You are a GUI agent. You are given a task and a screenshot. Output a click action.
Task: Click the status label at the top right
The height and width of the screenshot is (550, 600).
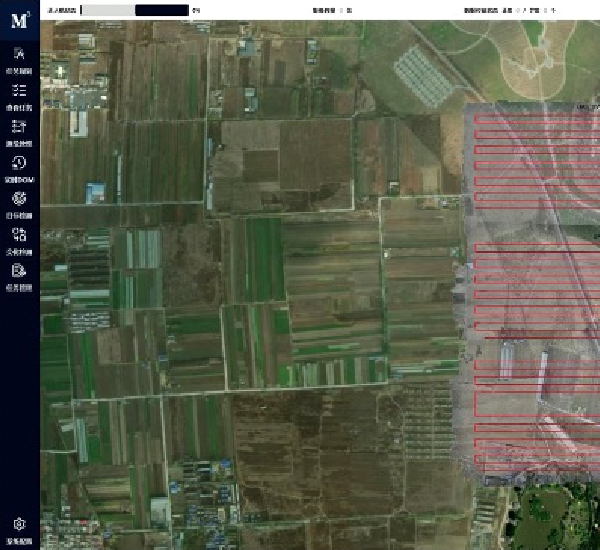(x=481, y=10)
